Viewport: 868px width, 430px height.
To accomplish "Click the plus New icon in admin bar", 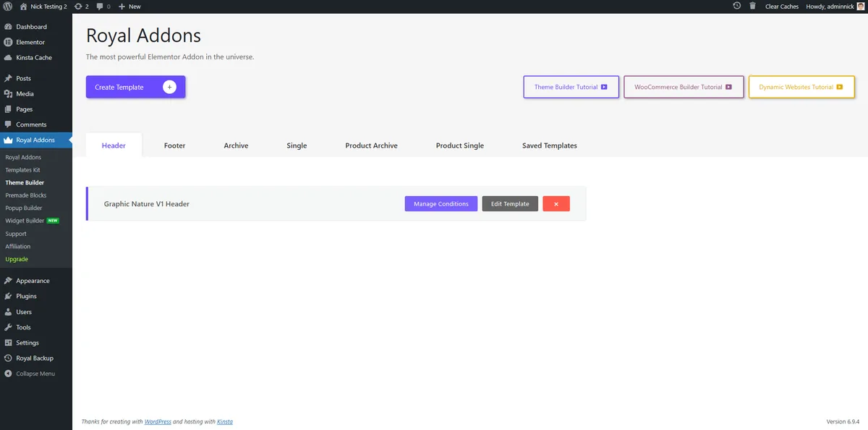I will click(x=122, y=7).
